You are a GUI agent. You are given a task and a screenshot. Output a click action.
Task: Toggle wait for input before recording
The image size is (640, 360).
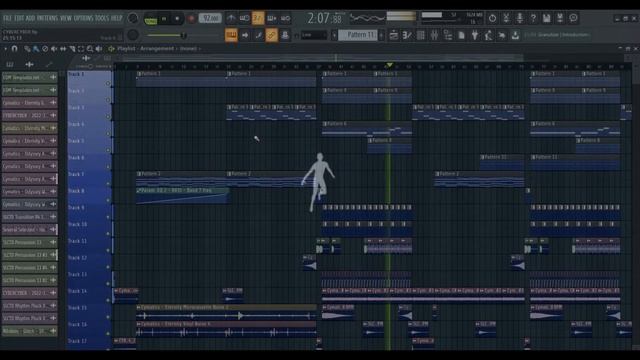244,18
